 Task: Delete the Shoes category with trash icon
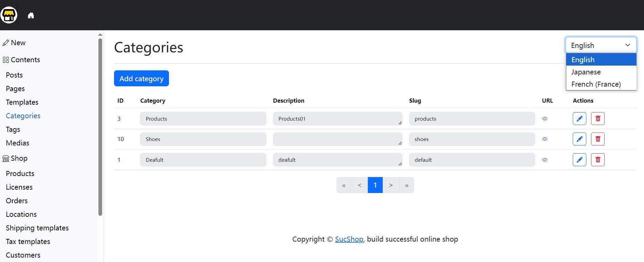click(x=598, y=139)
